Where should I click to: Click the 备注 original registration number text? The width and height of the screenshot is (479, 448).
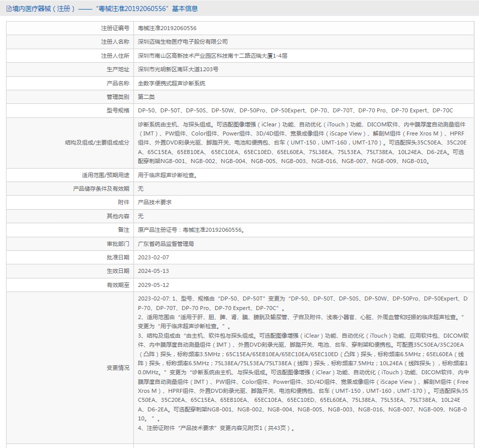coord(191,230)
